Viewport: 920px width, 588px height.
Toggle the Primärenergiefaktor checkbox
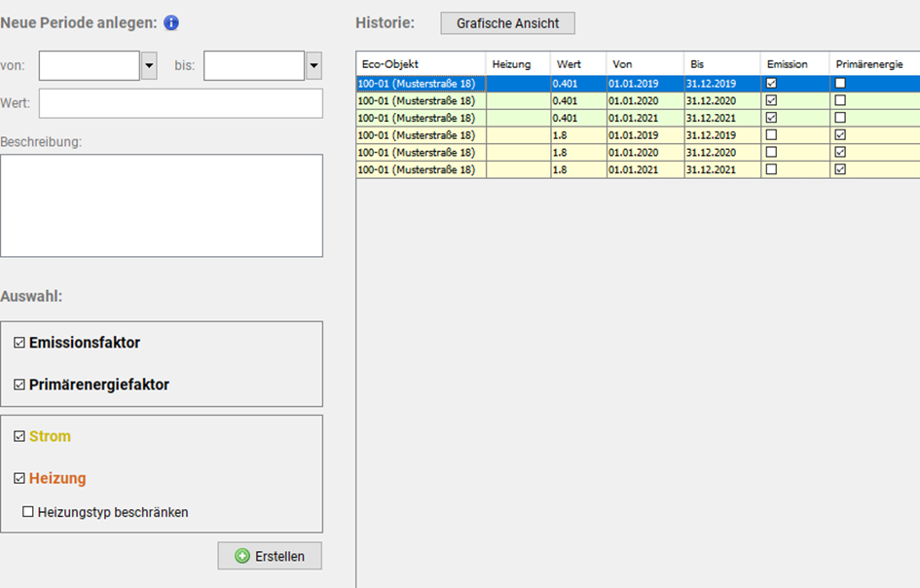pos(19,386)
